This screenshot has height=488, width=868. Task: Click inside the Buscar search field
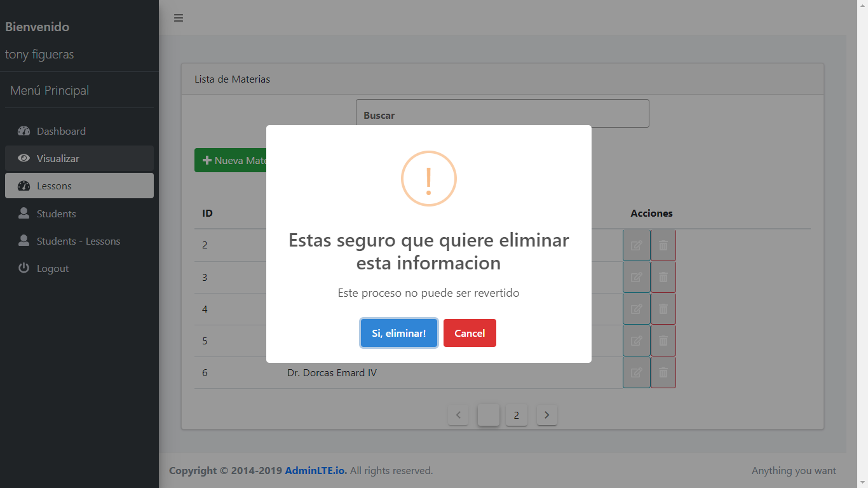502,114
